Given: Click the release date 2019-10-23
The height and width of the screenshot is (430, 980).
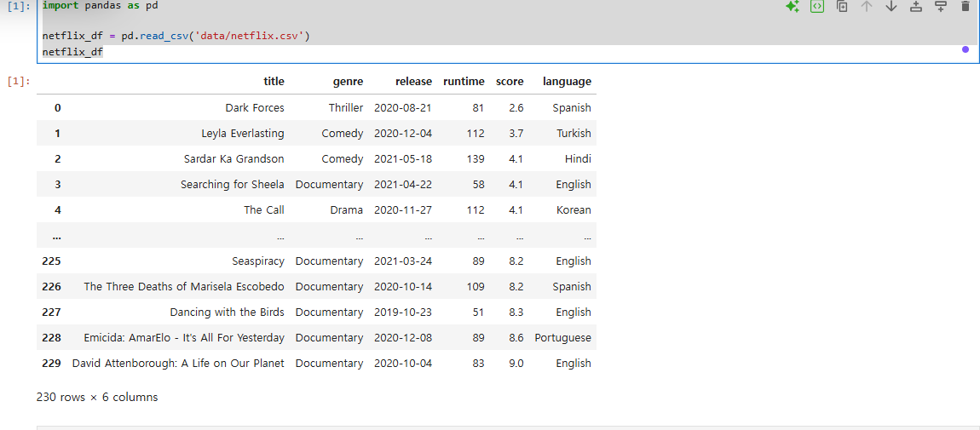Looking at the screenshot, I should pyautogui.click(x=403, y=312).
